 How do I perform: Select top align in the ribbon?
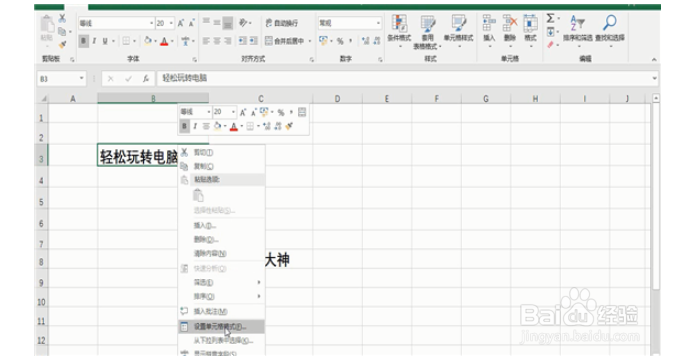coord(206,22)
